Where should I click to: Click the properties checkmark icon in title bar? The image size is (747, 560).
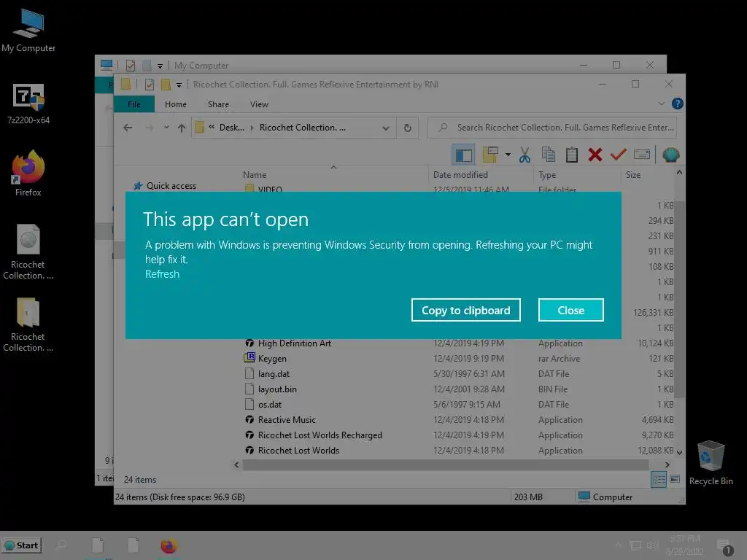pos(149,85)
